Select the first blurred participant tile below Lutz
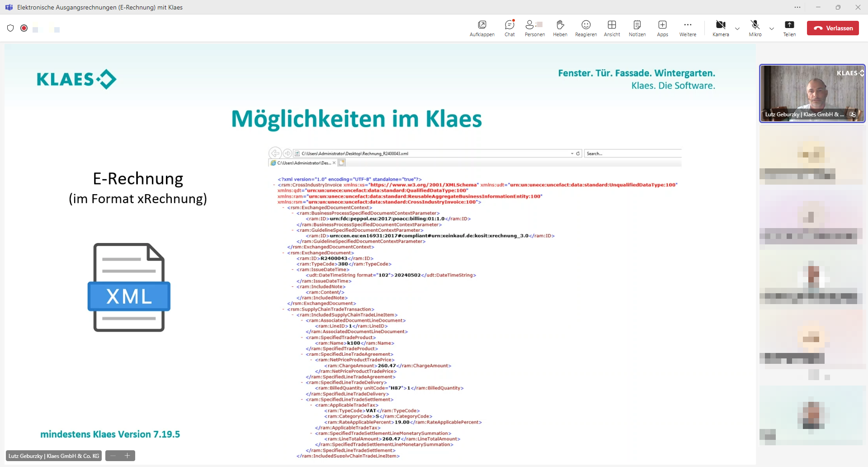 (812, 155)
